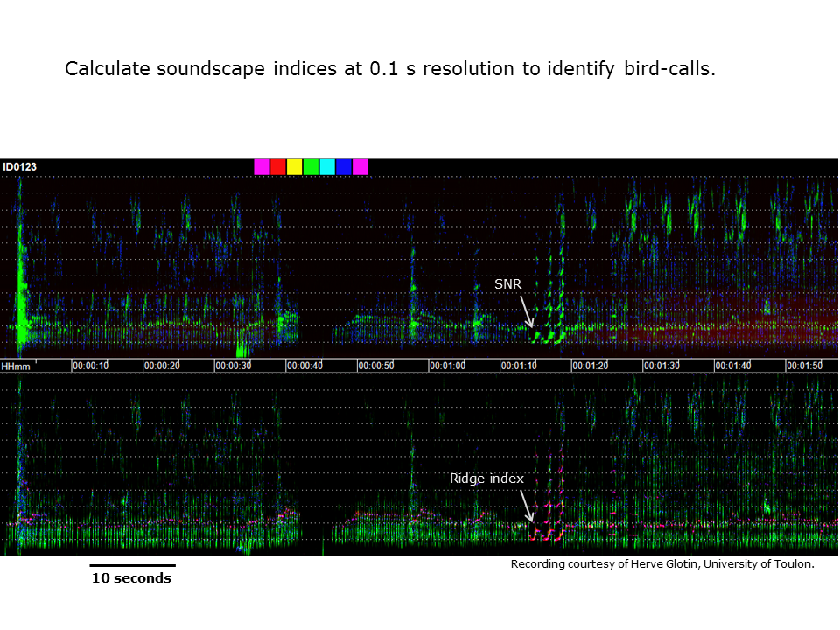Screen dimensions: 840x630
Task: Click the slide title about soundscape indices
Action: click(390, 68)
